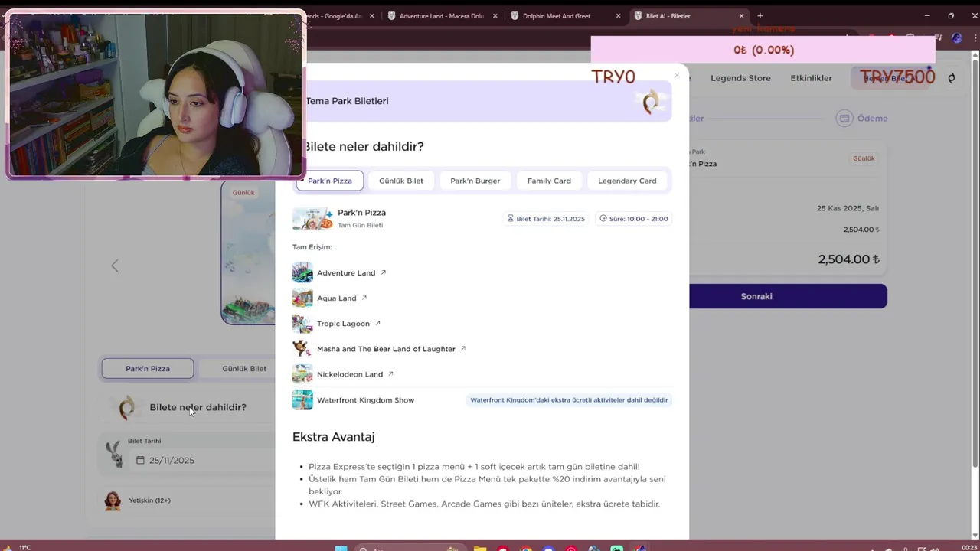Click the previous-ticket left chevron arrow
This screenshot has width=980, height=551.
115,266
